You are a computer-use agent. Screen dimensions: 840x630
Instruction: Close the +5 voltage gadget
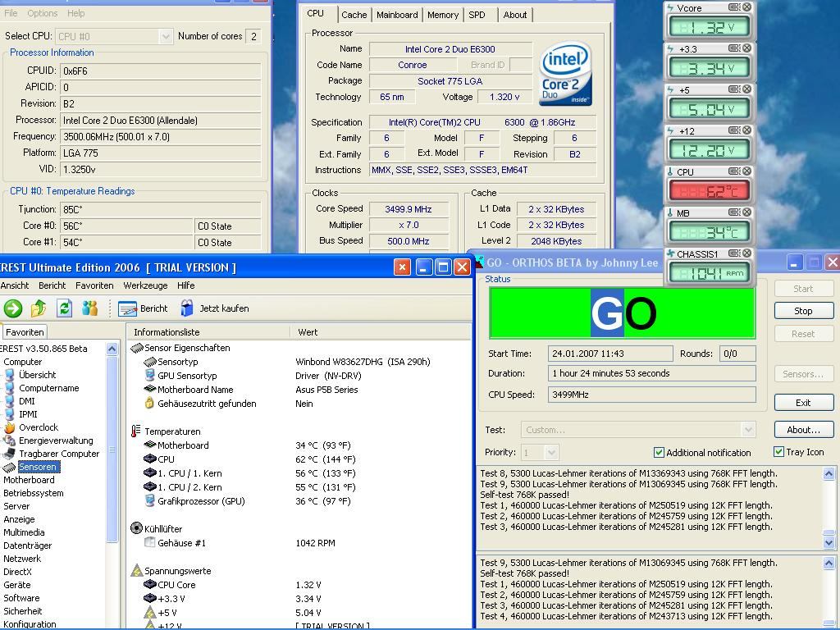click(x=746, y=89)
